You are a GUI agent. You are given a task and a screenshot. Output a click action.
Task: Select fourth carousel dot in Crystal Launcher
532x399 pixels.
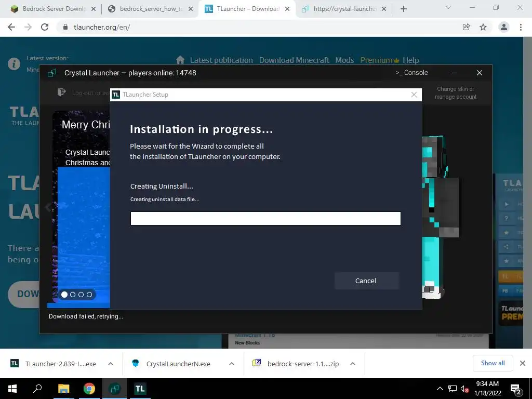pyautogui.click(x=89, y=295)
